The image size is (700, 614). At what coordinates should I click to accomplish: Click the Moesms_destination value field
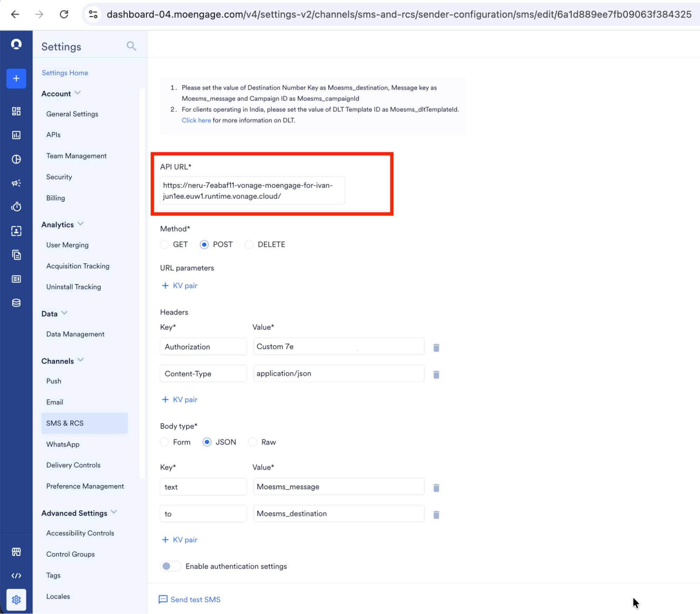click(x=339, y=513)
